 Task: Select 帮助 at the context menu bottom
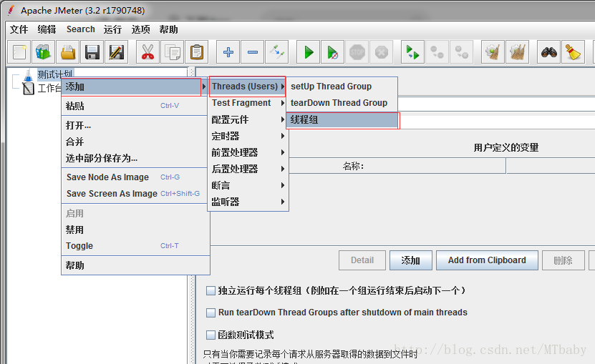pos(135,265)
